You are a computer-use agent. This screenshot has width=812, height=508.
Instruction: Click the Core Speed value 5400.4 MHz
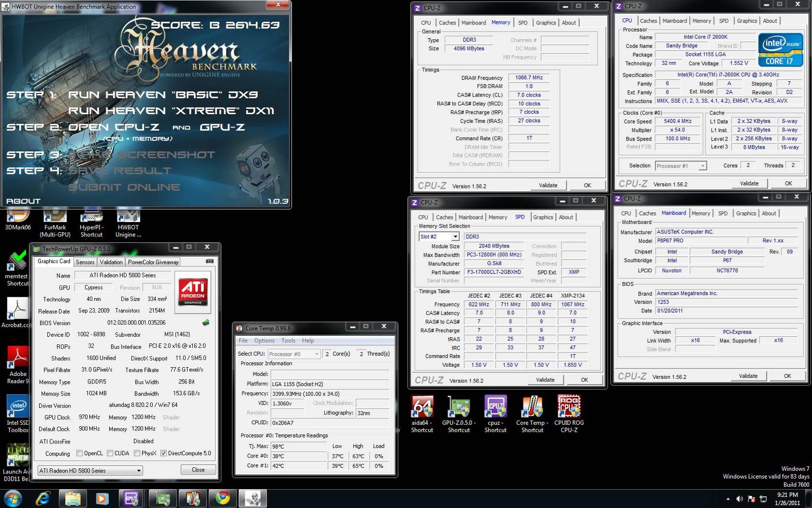[x=678, y=121]
